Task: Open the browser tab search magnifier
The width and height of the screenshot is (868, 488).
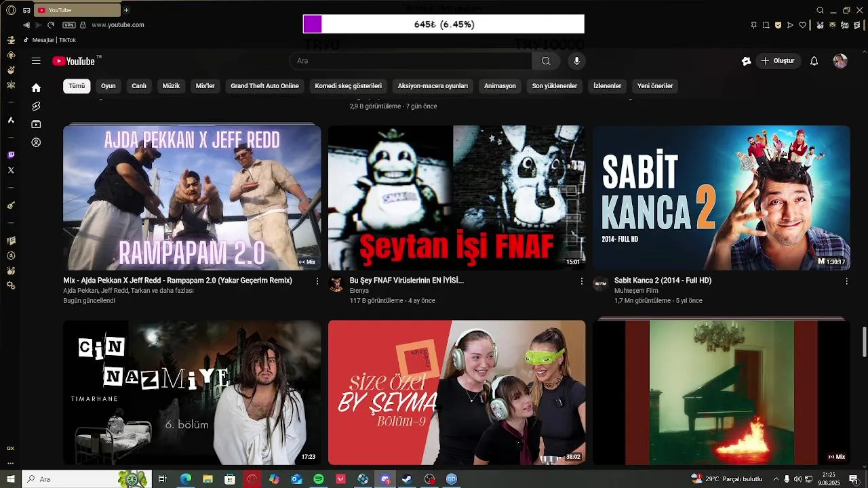Action: coord(820,10)
